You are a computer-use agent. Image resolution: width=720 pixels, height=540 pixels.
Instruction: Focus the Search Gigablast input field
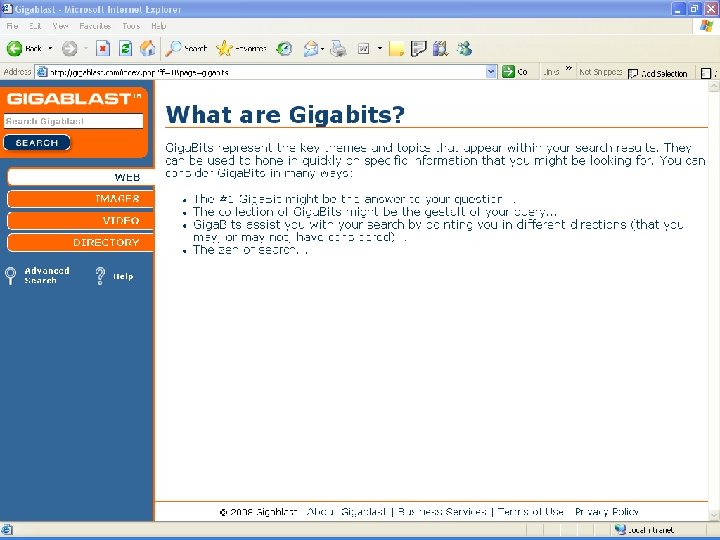[73, 121]
